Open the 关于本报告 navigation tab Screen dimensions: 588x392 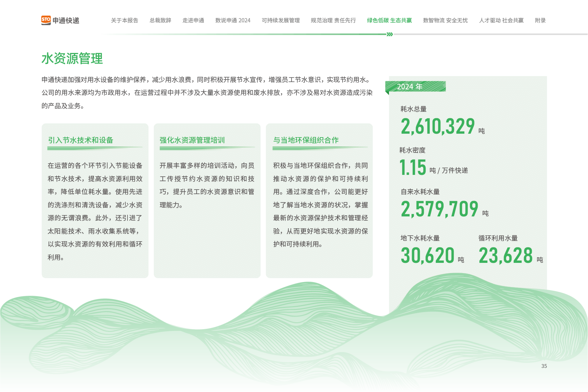(124, 20)
